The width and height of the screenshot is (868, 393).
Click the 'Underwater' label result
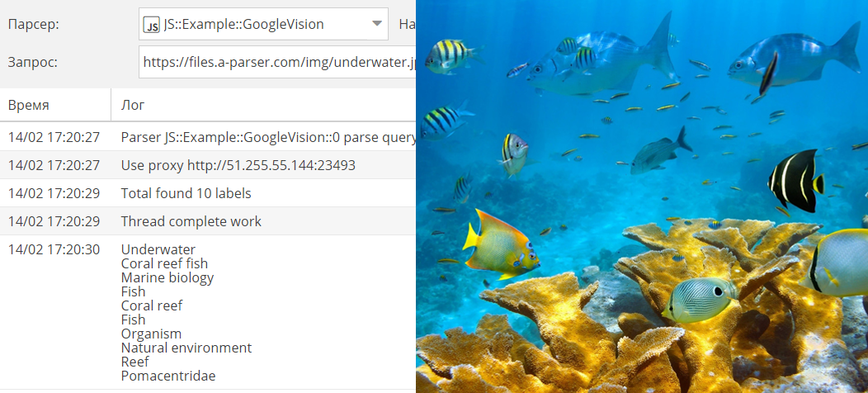point(158,249)
